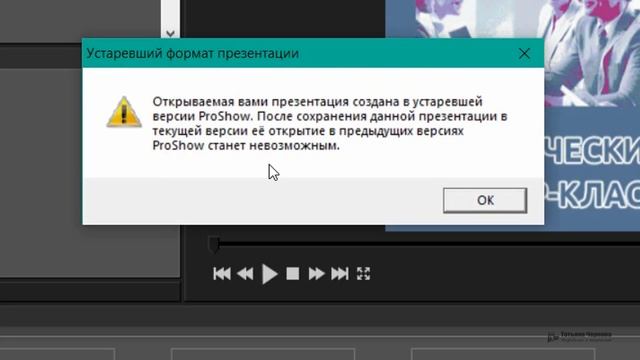Screen dimensions: 640x360
Task: Click the rewind playback button
Action: (245, 273)
